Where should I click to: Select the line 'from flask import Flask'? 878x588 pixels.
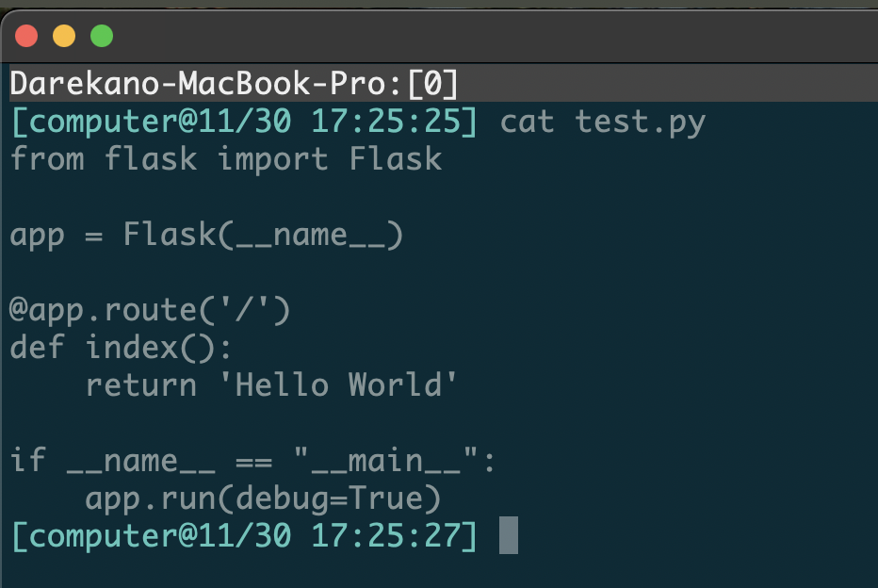[x=226, y=158]
